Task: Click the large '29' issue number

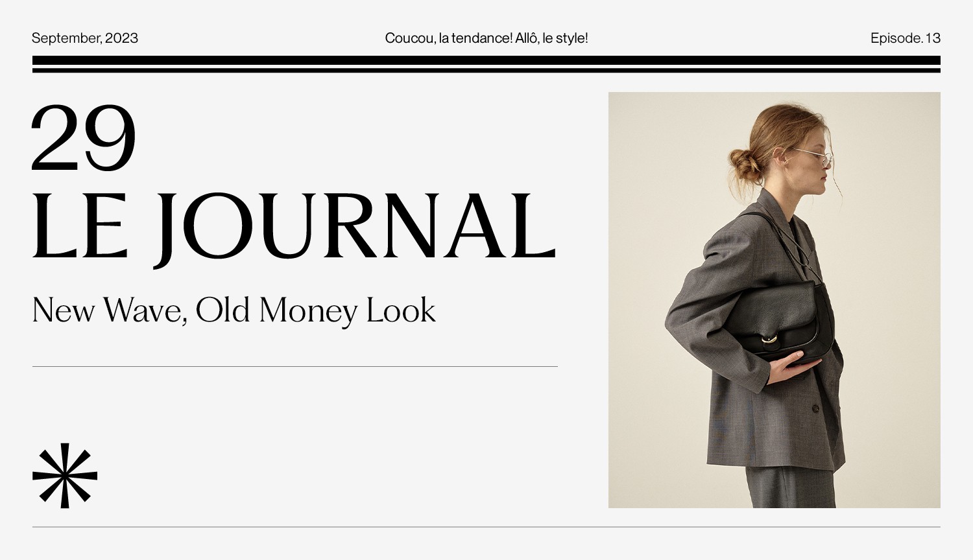Action: pyautogui.click(x=84, y=138)
